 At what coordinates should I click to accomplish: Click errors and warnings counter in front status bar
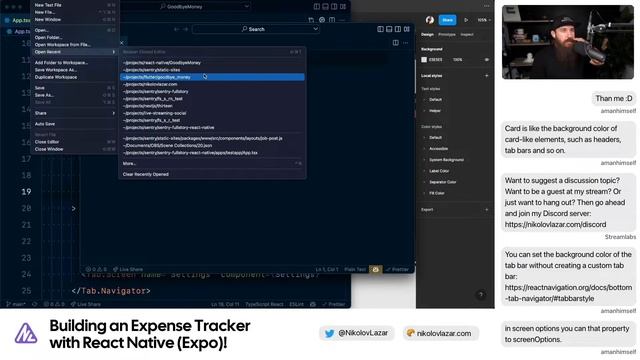96,269
